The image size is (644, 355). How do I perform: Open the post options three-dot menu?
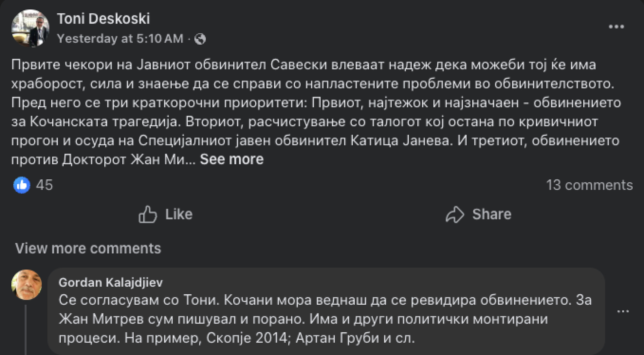(x=616, y=27)
